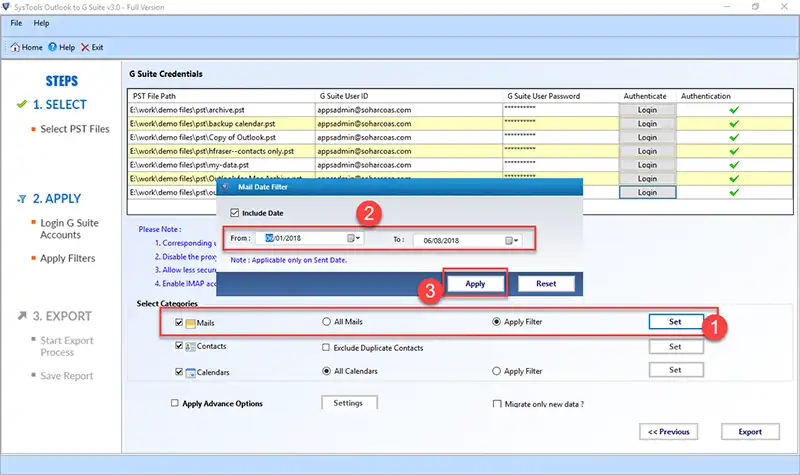Viewport: 800px width, 475px height.
Task: Click the arrow icon beside 3. EXPORT
Action: pos(22,316)
